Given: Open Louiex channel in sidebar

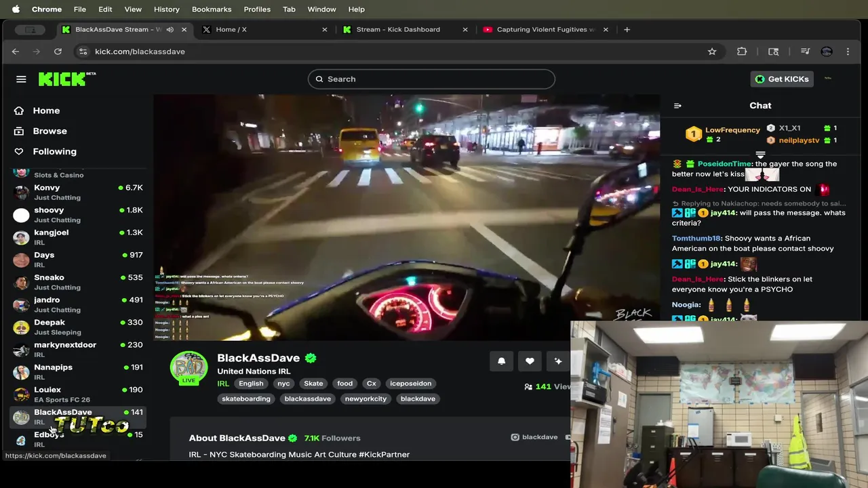Looking at the screenshot, I should (x=79, y=394).
